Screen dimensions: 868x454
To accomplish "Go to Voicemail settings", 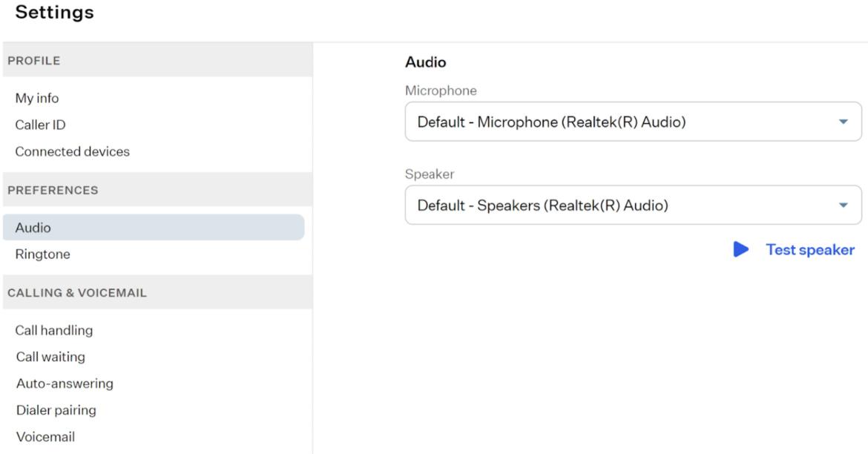I will (x=45, y=436).
